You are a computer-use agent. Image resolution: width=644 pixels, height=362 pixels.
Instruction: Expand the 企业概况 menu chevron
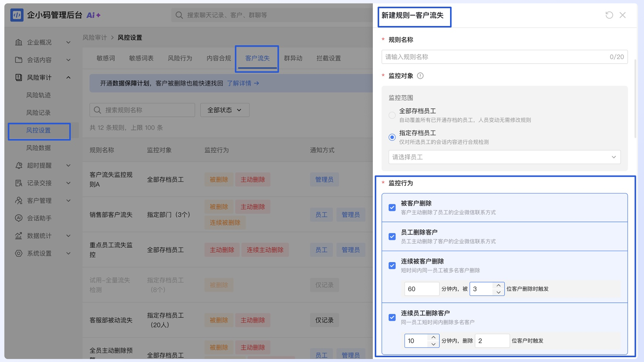click(x=68, y=42)
